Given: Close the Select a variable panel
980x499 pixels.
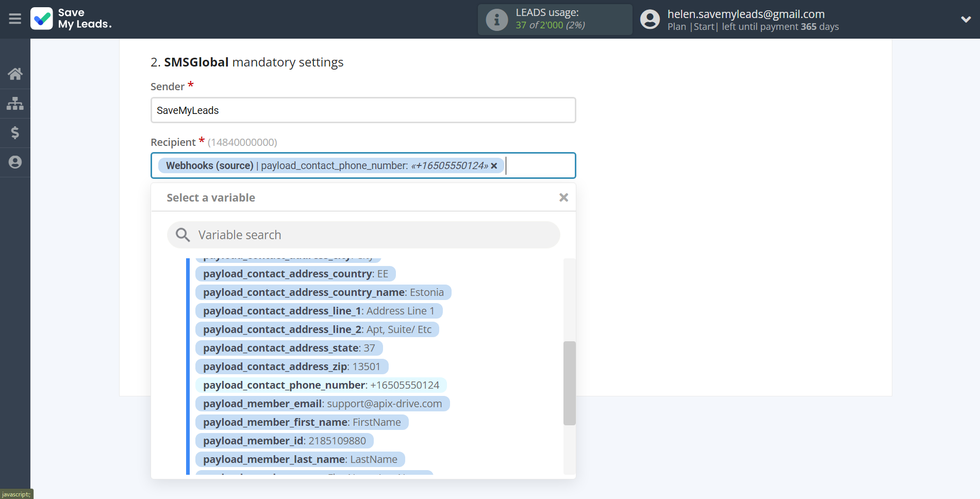Looking at the screenshot, I should tap(563, 197).
